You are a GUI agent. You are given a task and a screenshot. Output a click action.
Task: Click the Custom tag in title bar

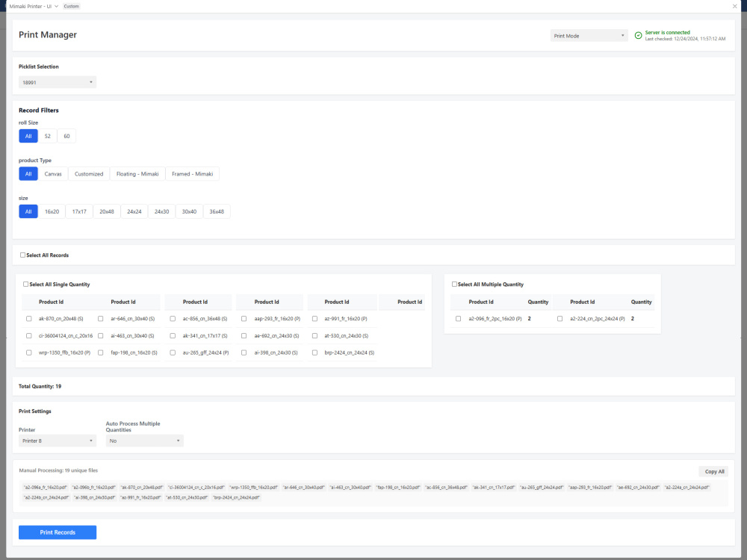click(x=72, y=6)
